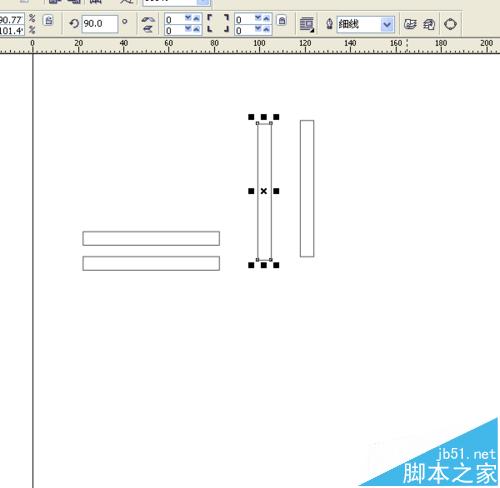Click the outline pen icon beside width box
The width and height of the screenshot is (500, 488).
[329, 24]
